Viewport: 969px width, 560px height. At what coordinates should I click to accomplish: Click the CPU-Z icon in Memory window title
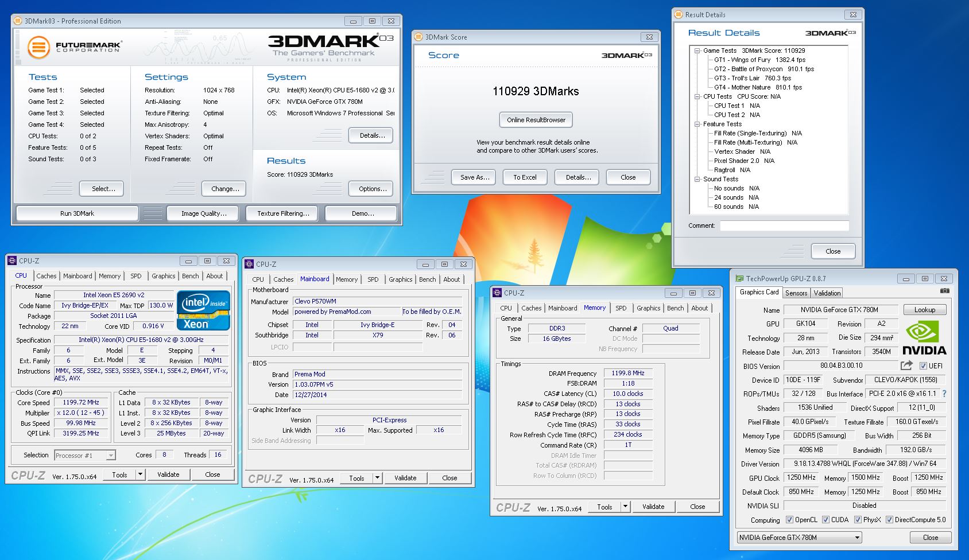[497, 293]
